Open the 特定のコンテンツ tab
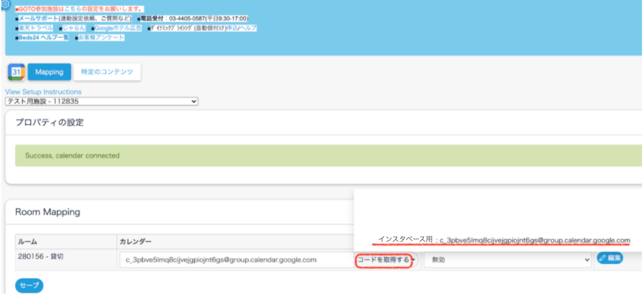644x294 pixels. [107, 72]
